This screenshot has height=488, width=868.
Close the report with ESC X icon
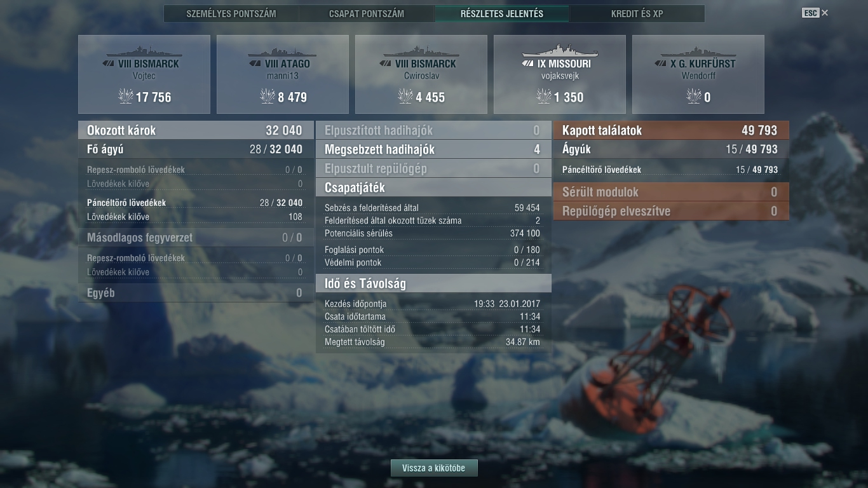click(x=815, y=13)
